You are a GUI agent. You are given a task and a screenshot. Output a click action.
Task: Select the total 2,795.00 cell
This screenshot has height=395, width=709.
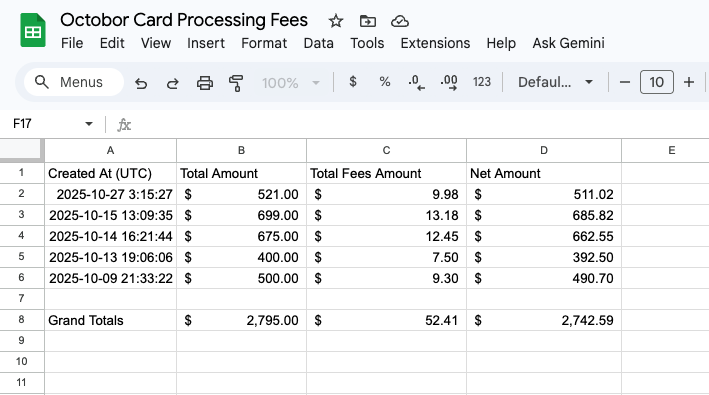tap(241, 320)
